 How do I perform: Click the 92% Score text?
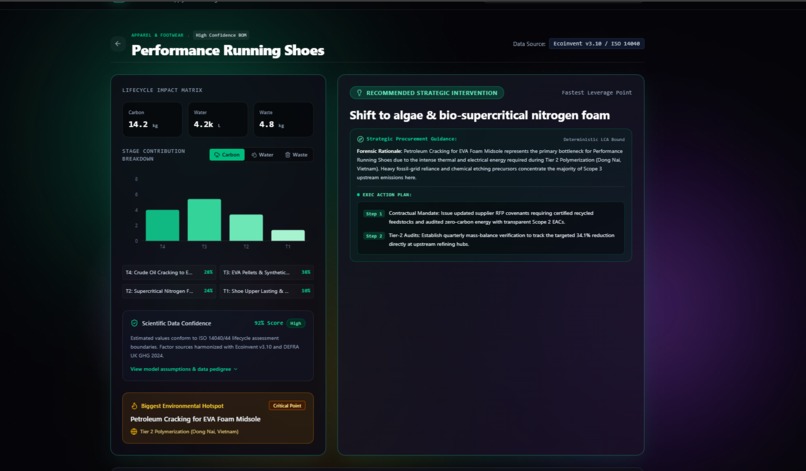[268, 323]
